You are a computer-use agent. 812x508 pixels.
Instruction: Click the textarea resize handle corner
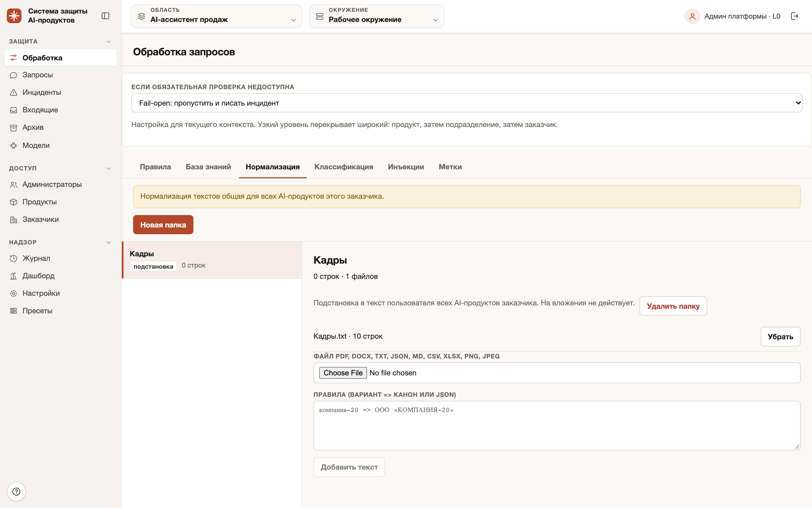(x=796, y=446)
